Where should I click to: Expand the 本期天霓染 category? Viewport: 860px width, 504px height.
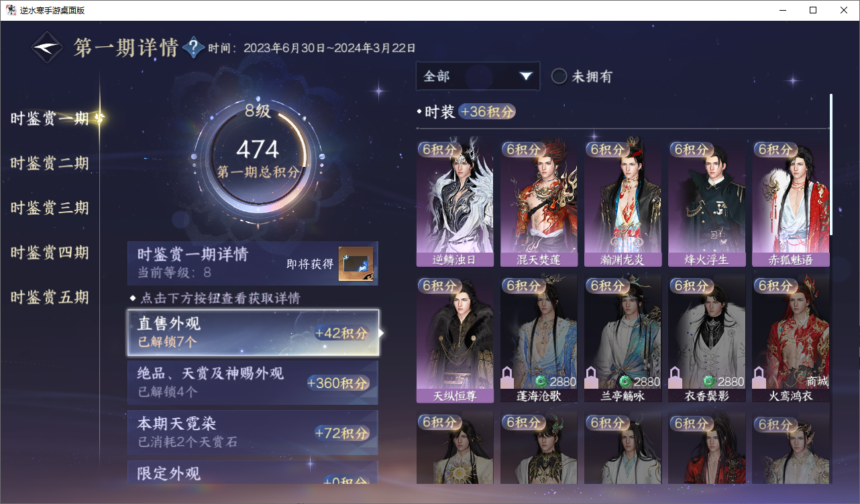[x=253, y=432]
